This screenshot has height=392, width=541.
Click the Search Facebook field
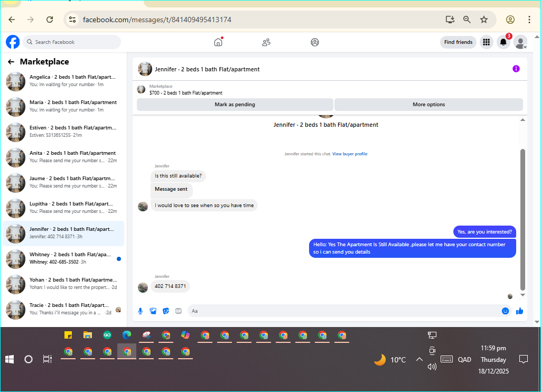(x=72, y=42)
